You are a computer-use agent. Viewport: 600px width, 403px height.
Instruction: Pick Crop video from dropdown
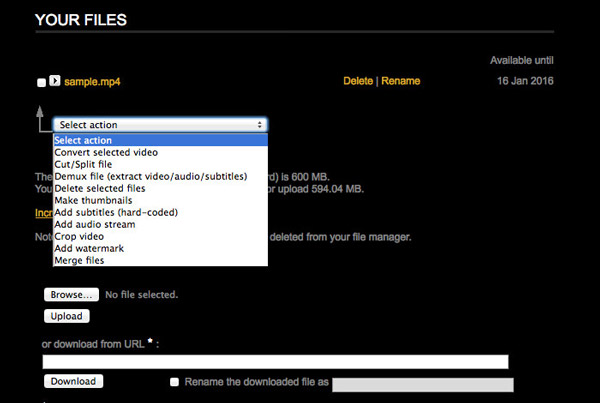(x=79, y=236)
